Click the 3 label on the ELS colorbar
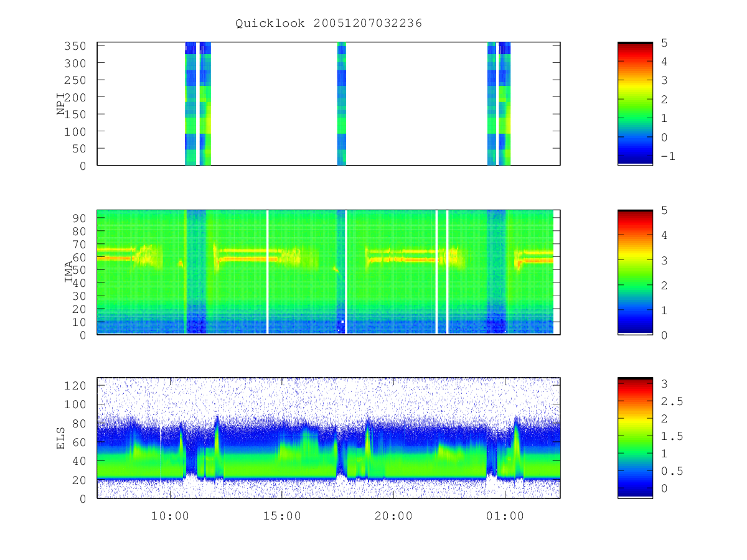This screenshot has height=560, width=747. [664, 384]
